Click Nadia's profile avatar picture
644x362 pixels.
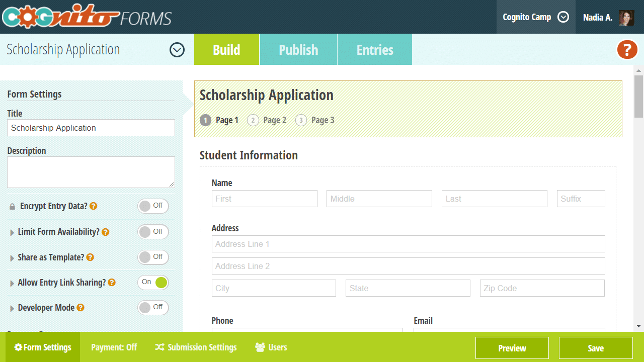tap(626, 18)
